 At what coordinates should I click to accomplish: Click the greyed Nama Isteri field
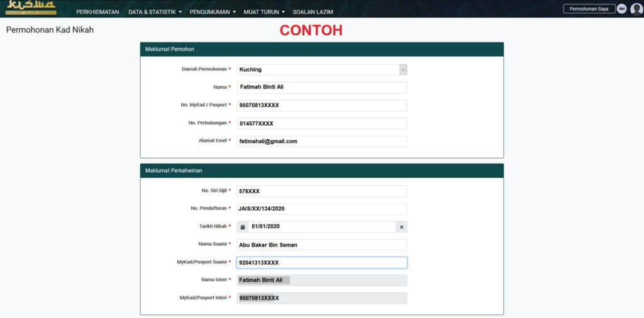[321, 280]
